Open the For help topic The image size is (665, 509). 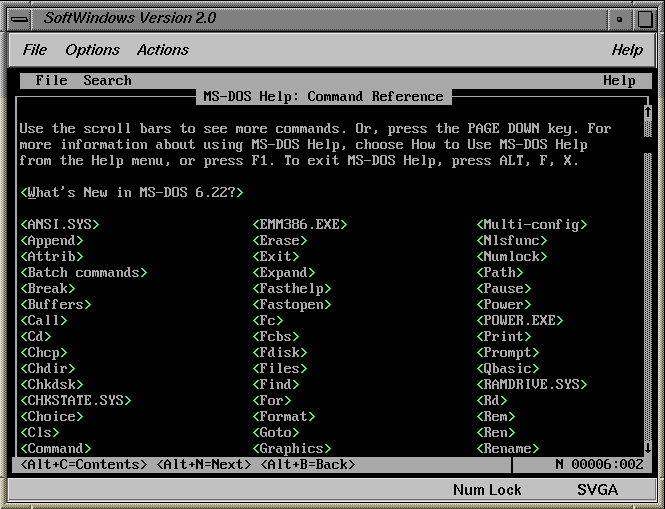pos(272,400)
